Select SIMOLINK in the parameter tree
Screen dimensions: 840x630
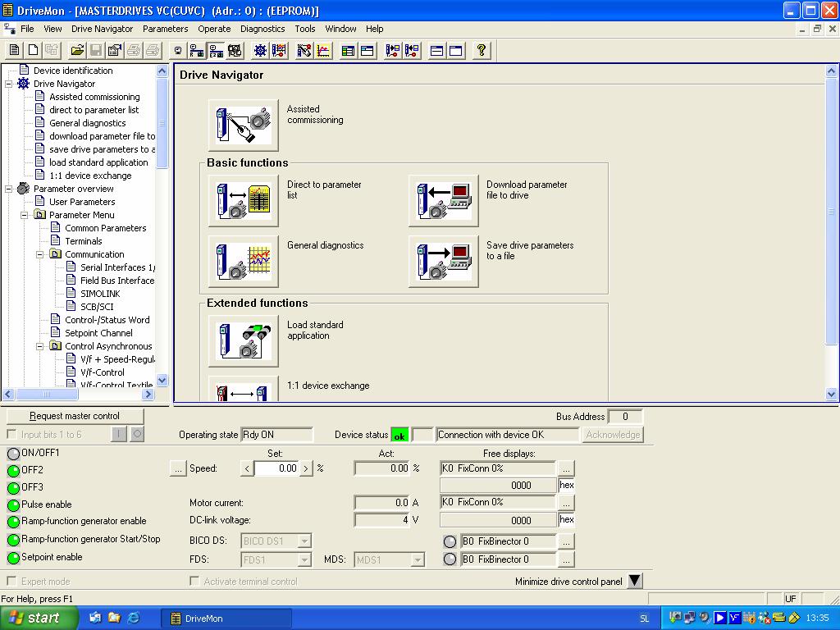click(x=100, y=294)
